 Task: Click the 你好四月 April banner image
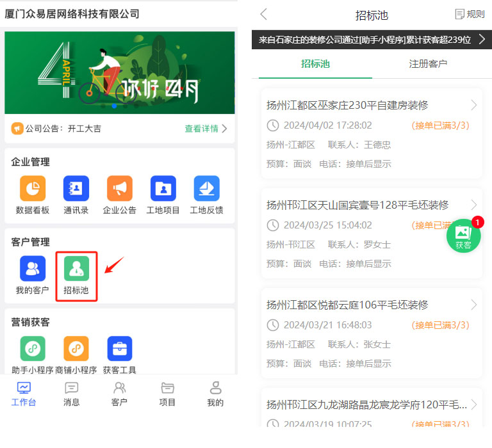tap(119, 73)
